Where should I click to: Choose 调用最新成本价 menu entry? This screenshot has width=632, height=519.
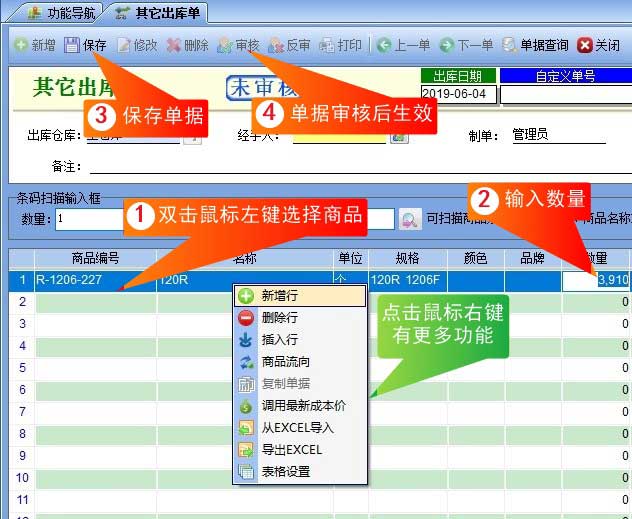click(x=300, y=406)
